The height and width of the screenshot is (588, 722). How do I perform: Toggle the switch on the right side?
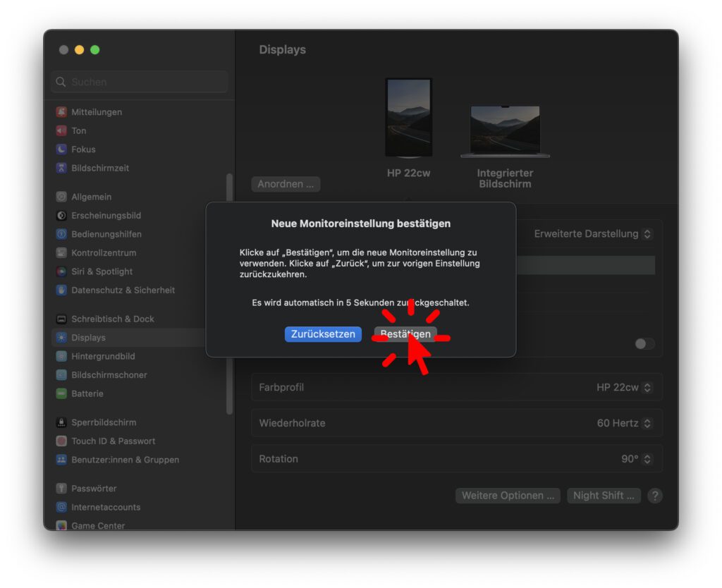(x=644, y=343)
